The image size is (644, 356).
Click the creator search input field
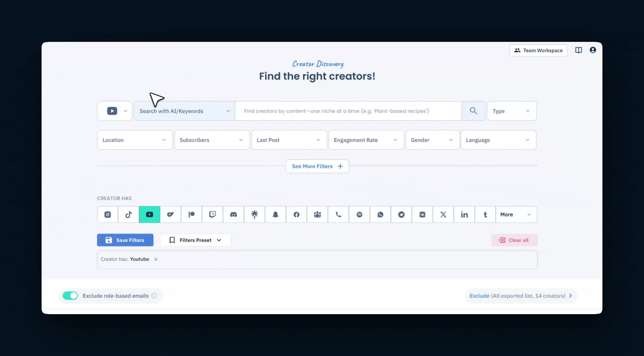tap(348, 111)
